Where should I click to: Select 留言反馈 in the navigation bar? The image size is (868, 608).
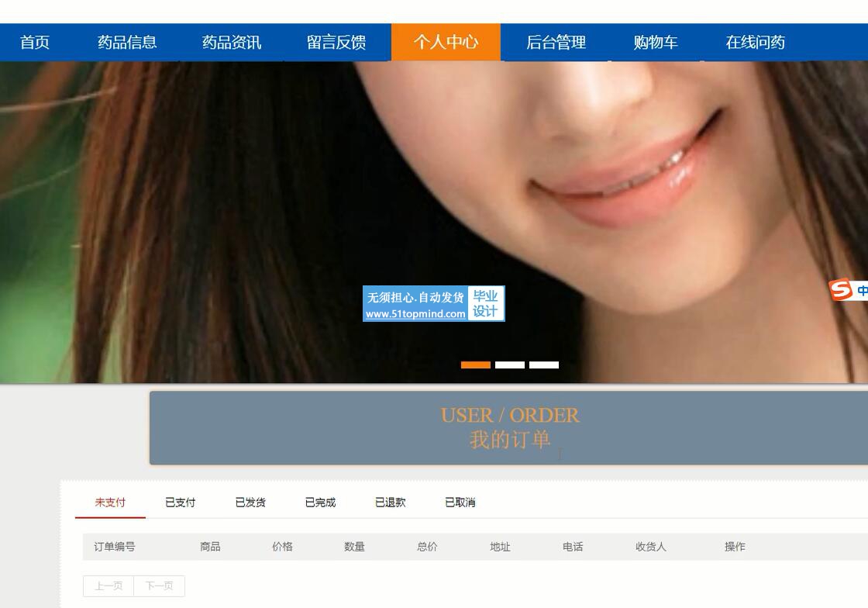(x=336, y=42)
